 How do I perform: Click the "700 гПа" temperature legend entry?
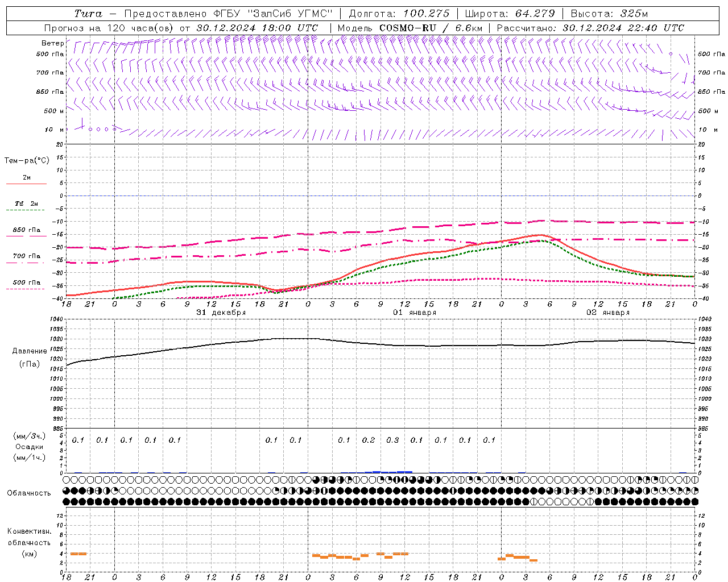27,256
